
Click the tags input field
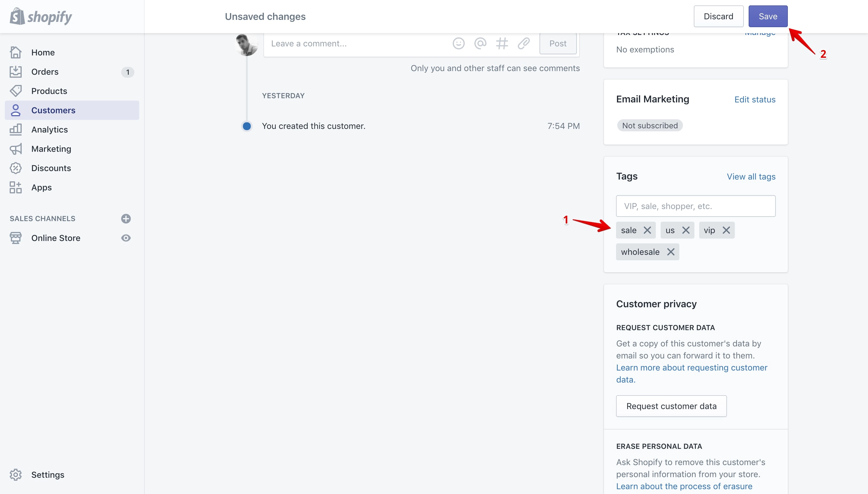pos(696,206)
